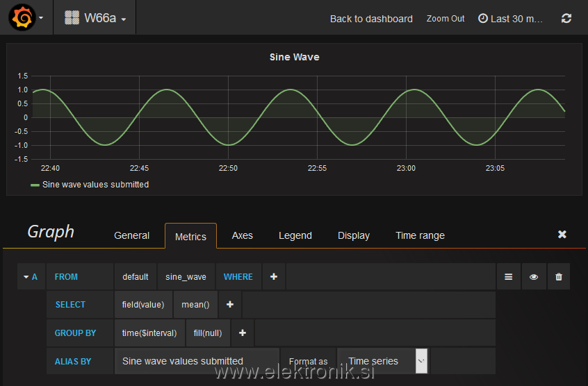The height and width of the screenshot is (386, 588).
Task: Open the Time range tab
Action: (x=420, y=235)
